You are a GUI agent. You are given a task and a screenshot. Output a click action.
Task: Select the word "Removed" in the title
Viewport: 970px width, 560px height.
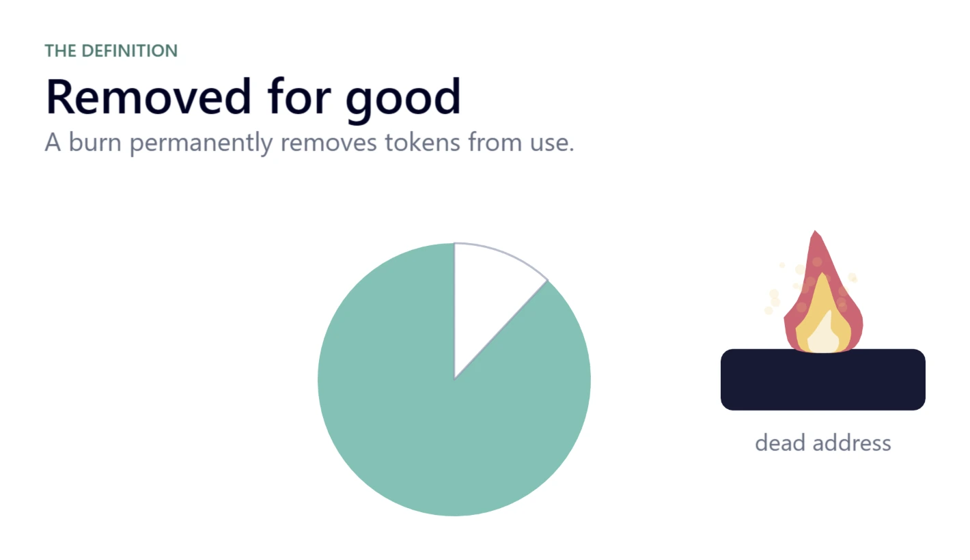click(148, 96)
